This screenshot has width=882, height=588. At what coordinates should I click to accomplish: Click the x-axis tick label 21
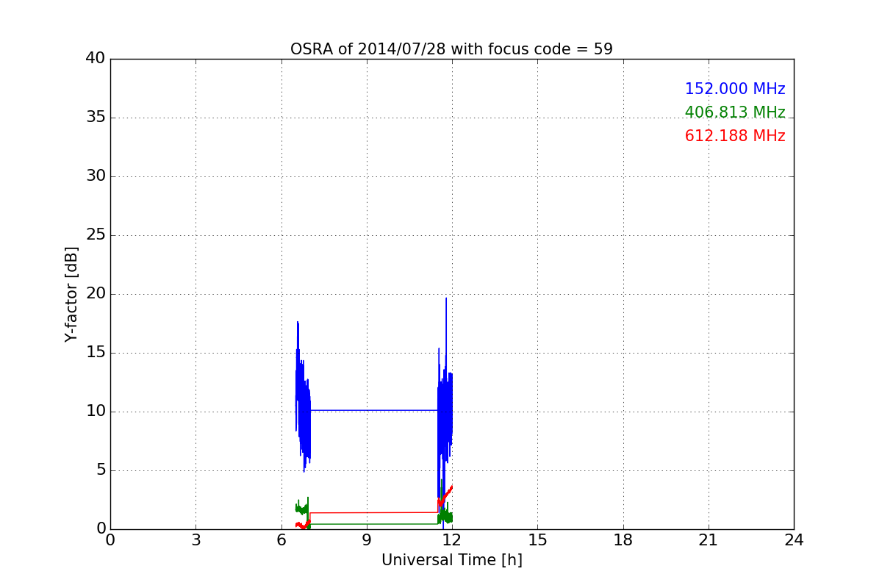pos(708,539)
